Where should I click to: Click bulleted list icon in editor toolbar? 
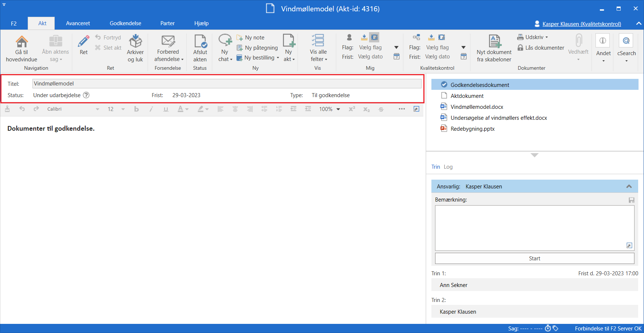[264, 109]
